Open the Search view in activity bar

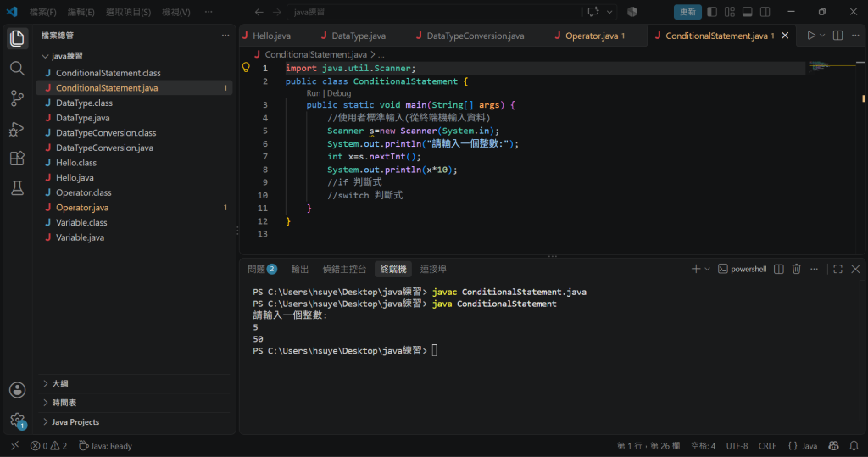[17, 68]
